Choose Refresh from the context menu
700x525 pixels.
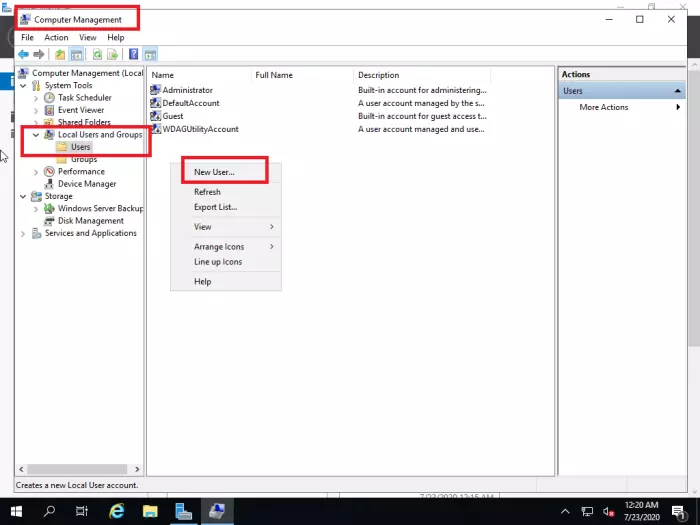[x=225, y=192]
